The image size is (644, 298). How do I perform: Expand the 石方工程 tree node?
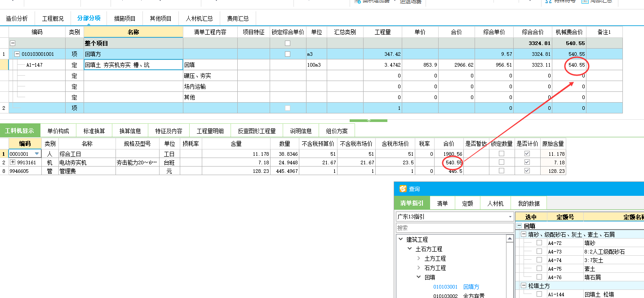coord(419,268)
